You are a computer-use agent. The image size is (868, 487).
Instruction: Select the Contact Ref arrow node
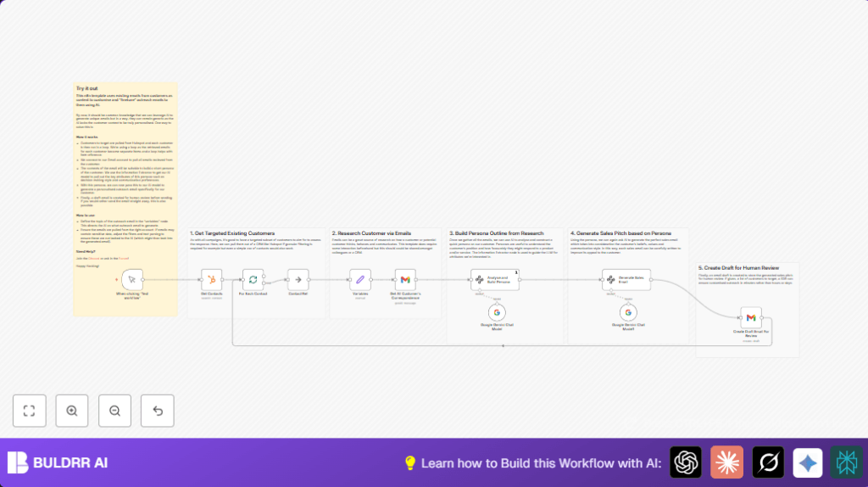coord(298,279)
